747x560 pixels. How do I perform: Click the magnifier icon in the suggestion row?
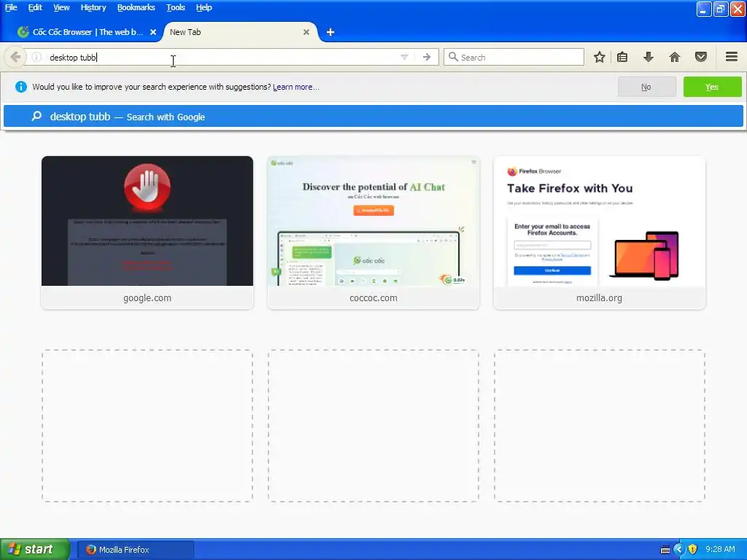36,116
